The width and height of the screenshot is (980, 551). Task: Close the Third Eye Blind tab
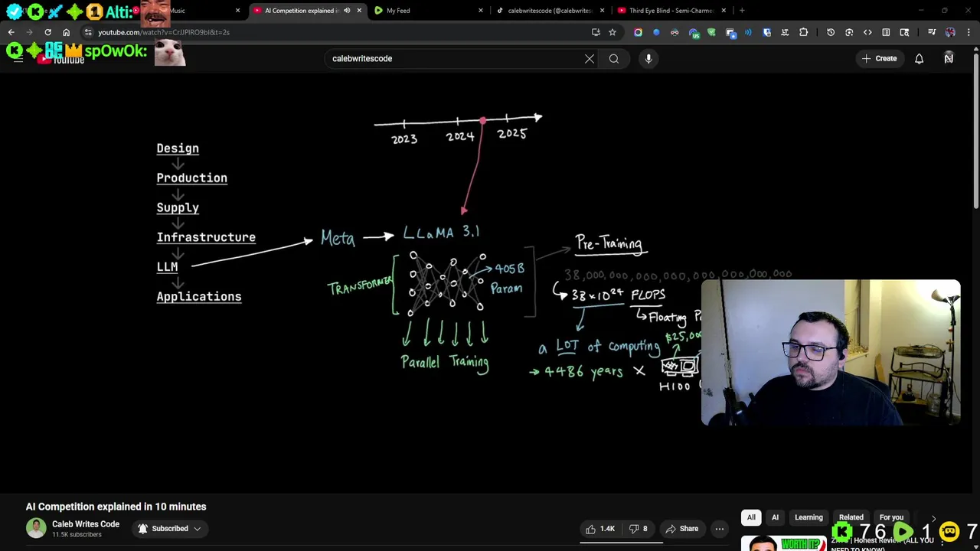(x=724, y=11)
